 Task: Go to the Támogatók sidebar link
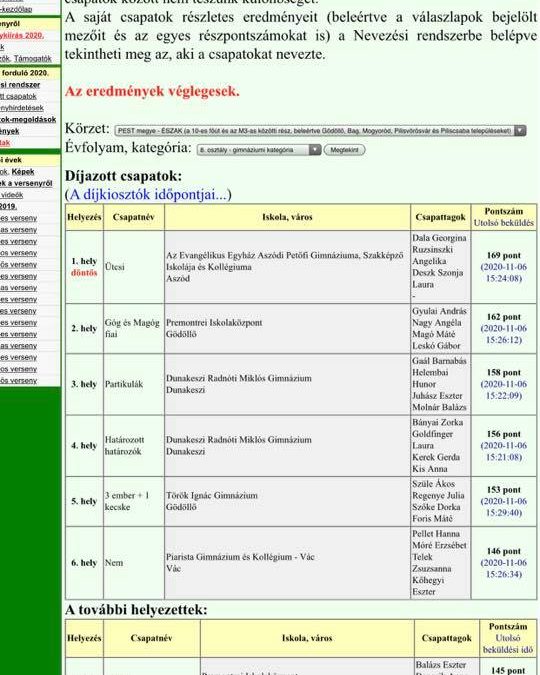click(33, 59)
